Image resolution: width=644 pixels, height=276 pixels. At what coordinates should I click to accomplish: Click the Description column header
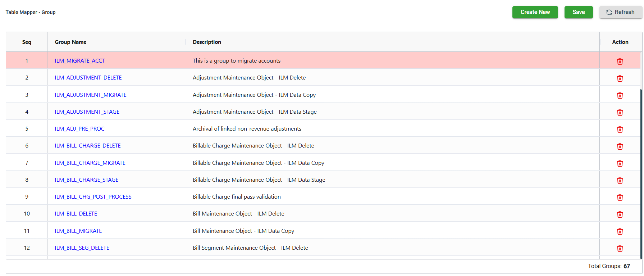coord(207,42)
